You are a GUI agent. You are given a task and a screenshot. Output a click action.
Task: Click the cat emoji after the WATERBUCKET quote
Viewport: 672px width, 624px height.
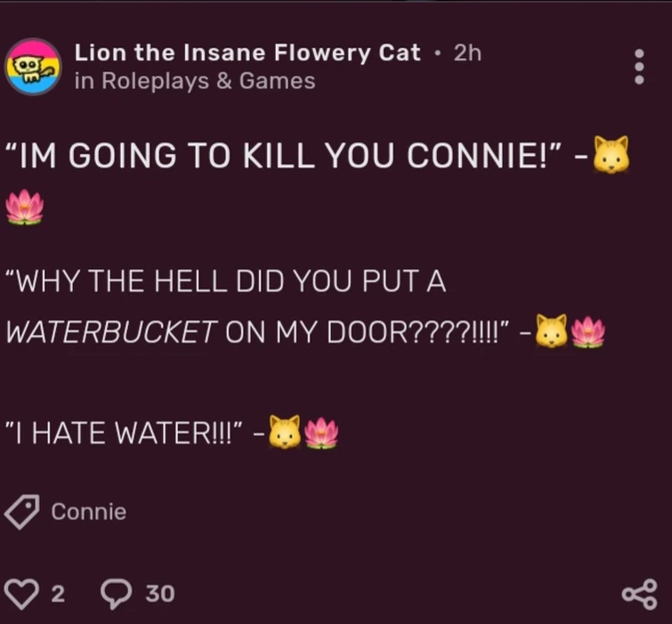click(552, 332)
